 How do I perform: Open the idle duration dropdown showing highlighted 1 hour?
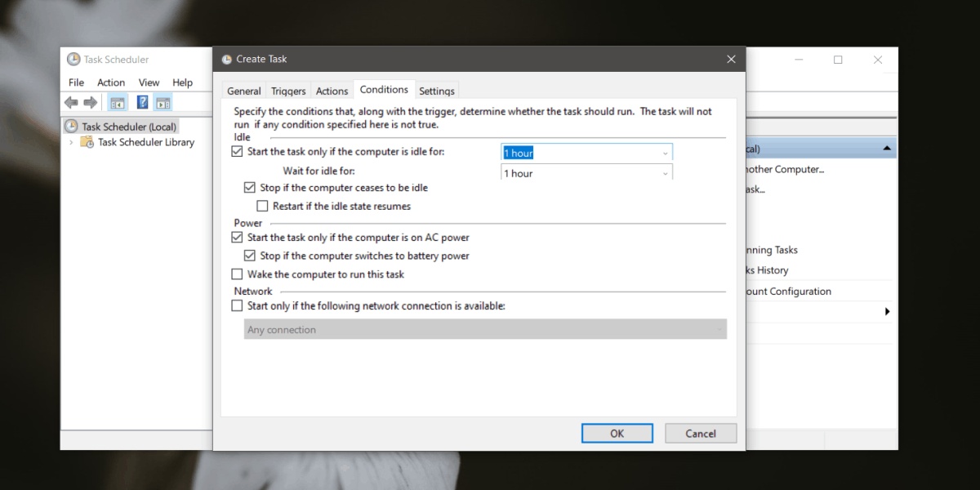tap(665, 153)
